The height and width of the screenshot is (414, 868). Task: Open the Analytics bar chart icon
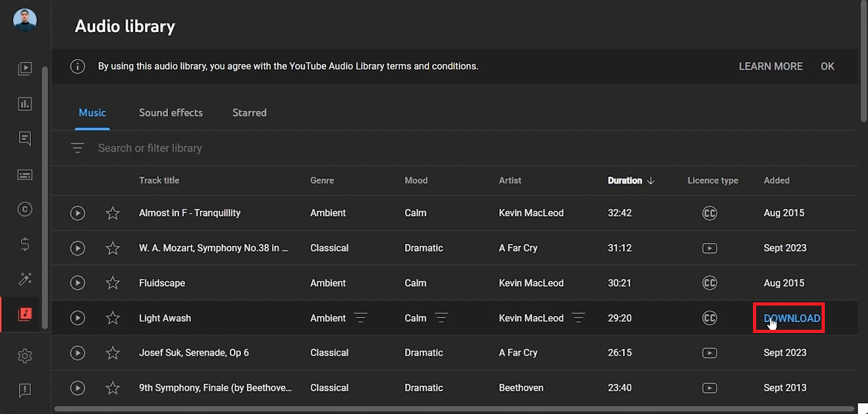tap(25, 104)
